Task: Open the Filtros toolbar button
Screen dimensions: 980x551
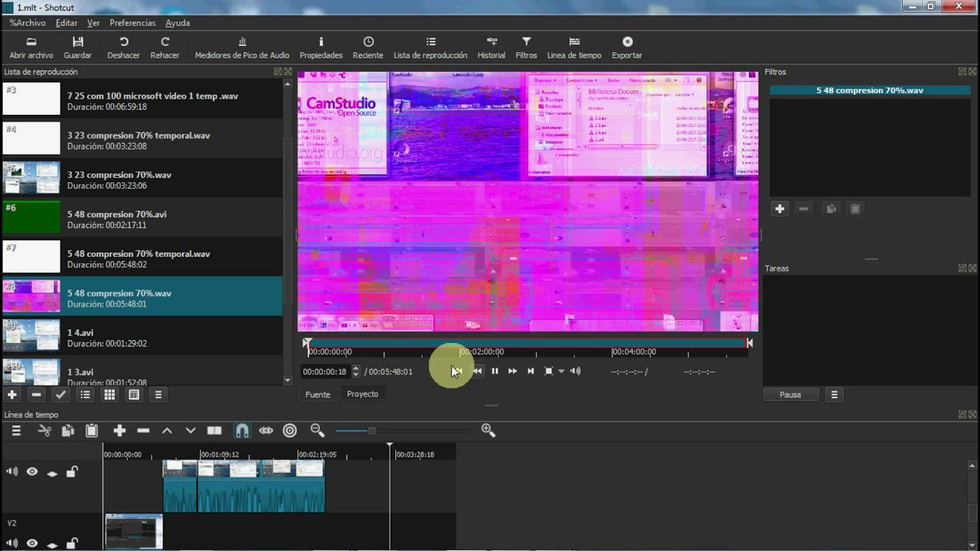Action: pyautogui.click(x=526, y=48)
